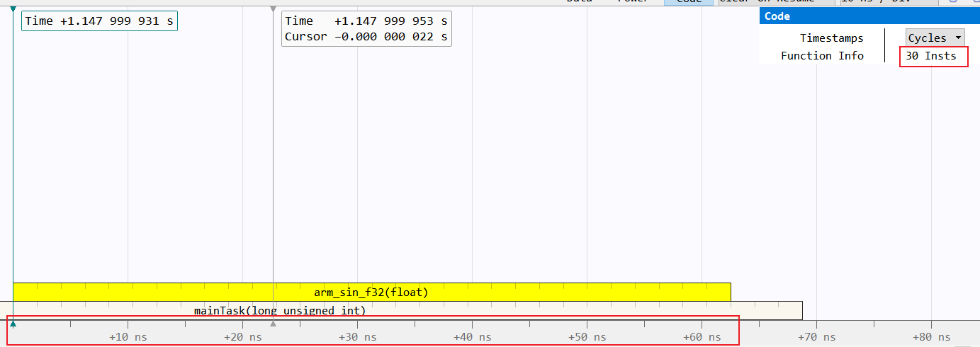
Task: Click the +20 ns ruler label
Action: 243,337
